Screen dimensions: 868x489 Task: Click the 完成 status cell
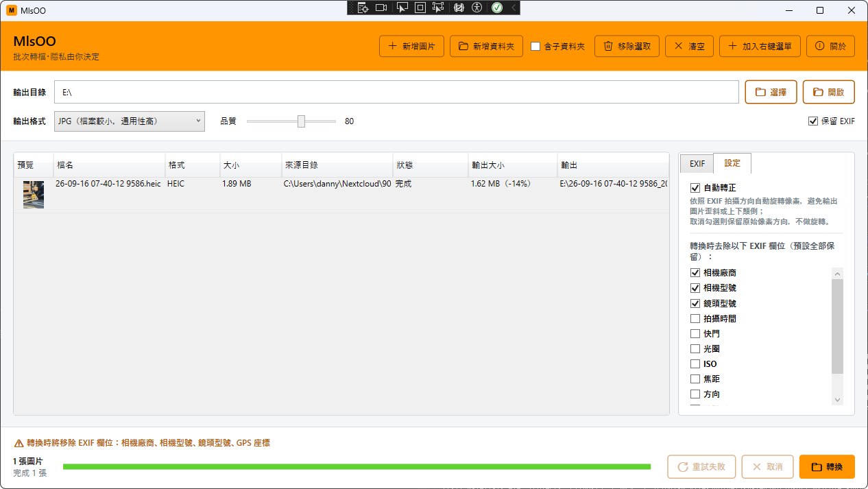(404, 184)
